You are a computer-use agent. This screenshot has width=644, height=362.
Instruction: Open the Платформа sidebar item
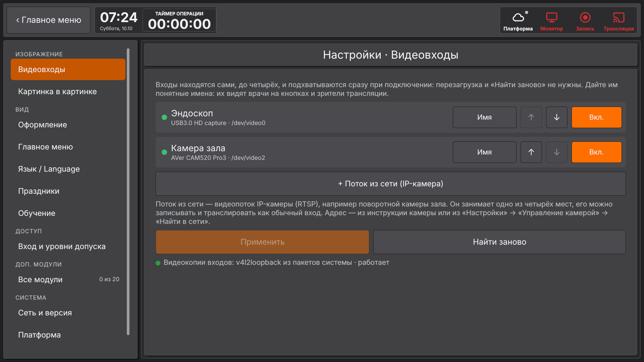pyautogui.click(x=68, y=335)
